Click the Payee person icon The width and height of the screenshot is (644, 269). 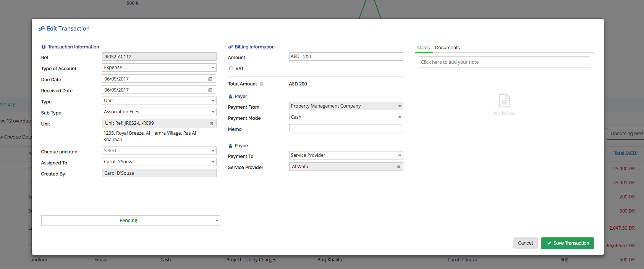pos(230,146)
